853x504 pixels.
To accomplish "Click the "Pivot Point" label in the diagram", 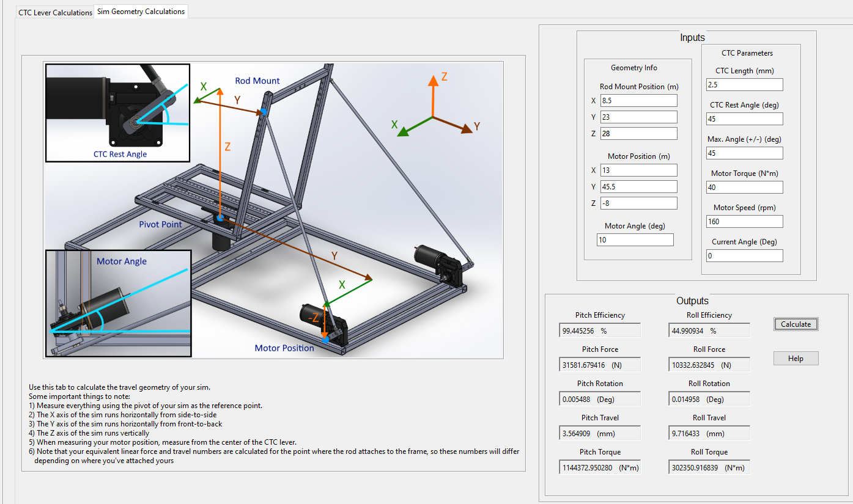I will pos(160,224).
